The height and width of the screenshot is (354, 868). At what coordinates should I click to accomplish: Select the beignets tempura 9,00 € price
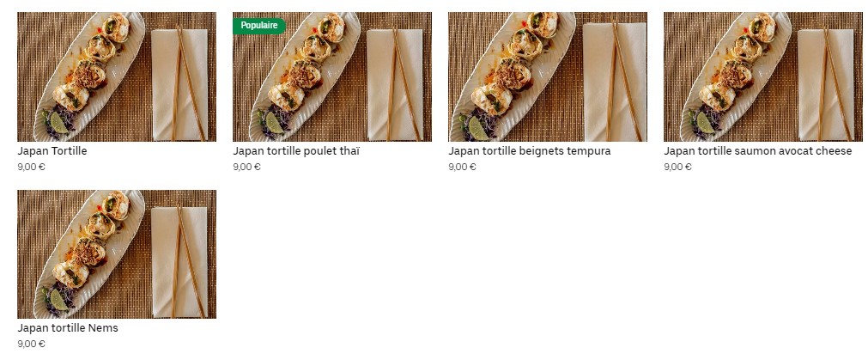pyautogui.click(x=462, y=167)
